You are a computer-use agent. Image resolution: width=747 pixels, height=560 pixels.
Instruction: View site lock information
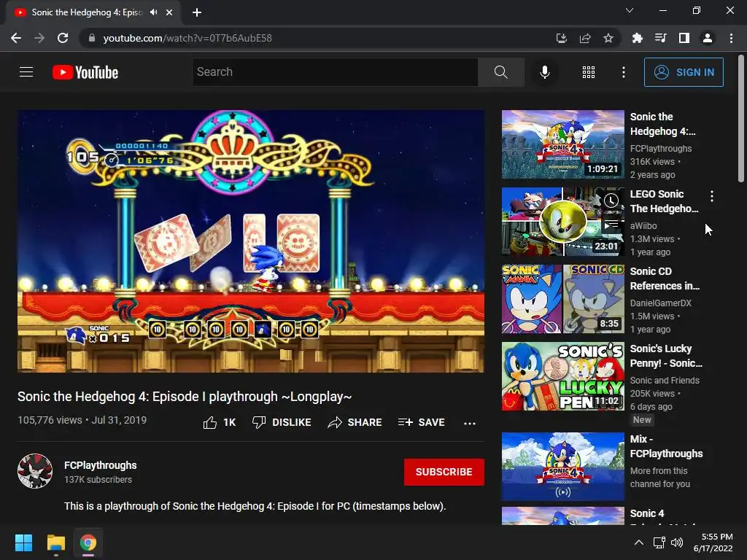coord(91,38)
